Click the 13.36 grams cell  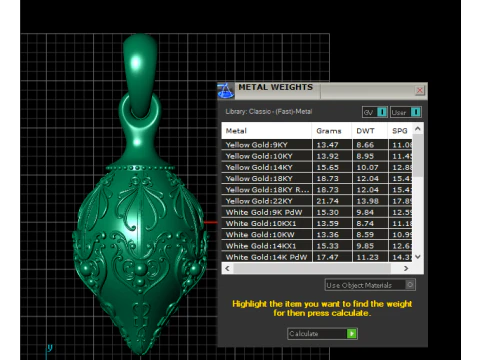tap(332, 235)
